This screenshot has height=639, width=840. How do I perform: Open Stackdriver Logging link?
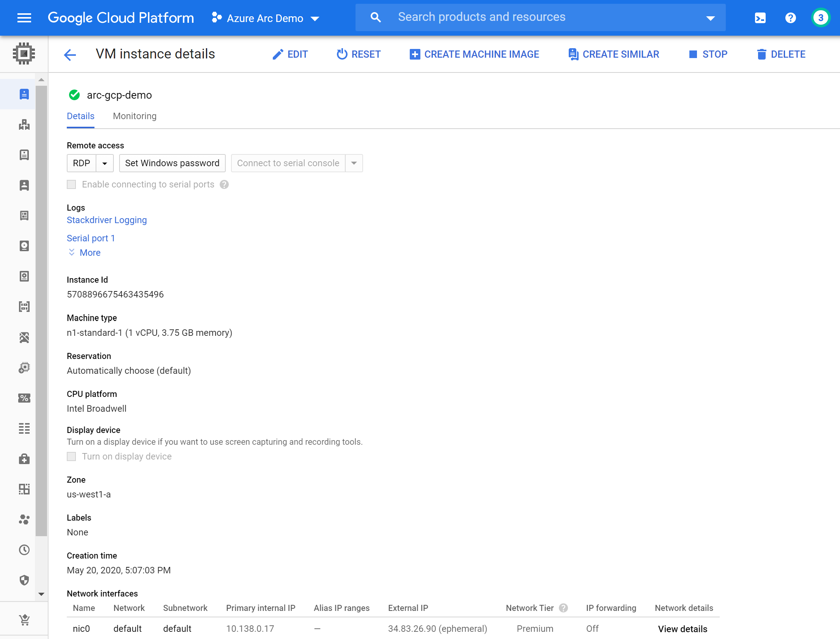[107, 220]
